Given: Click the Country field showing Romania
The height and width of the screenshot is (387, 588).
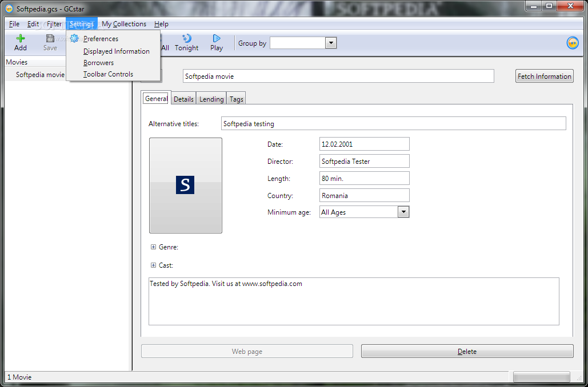Looking at the screenshot, I should [x=365, y=195].
